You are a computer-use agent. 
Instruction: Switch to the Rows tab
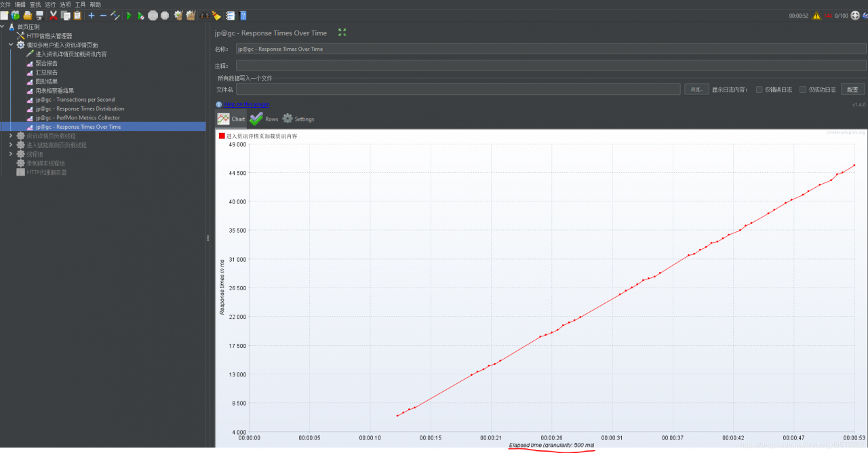(264, 119)
